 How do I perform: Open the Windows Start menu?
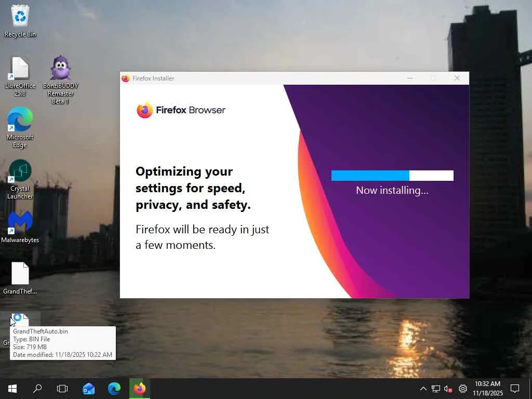pyautogui.click(x=12, y=389)
